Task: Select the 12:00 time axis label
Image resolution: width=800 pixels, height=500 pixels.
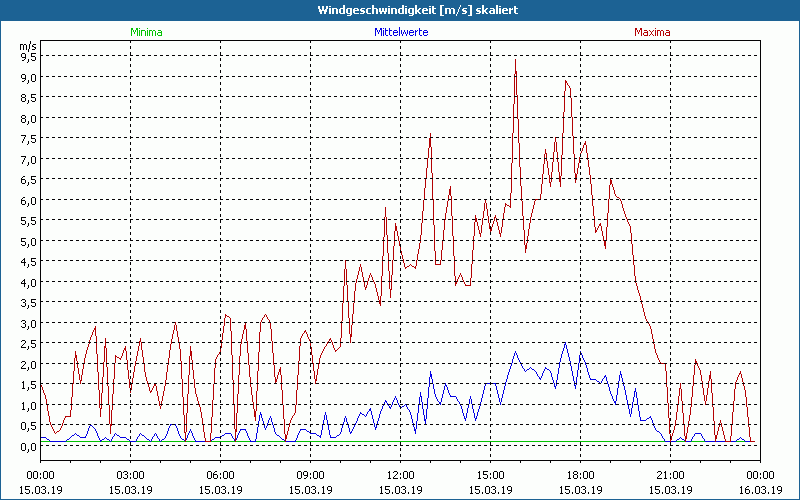Action: click(400, 475)
